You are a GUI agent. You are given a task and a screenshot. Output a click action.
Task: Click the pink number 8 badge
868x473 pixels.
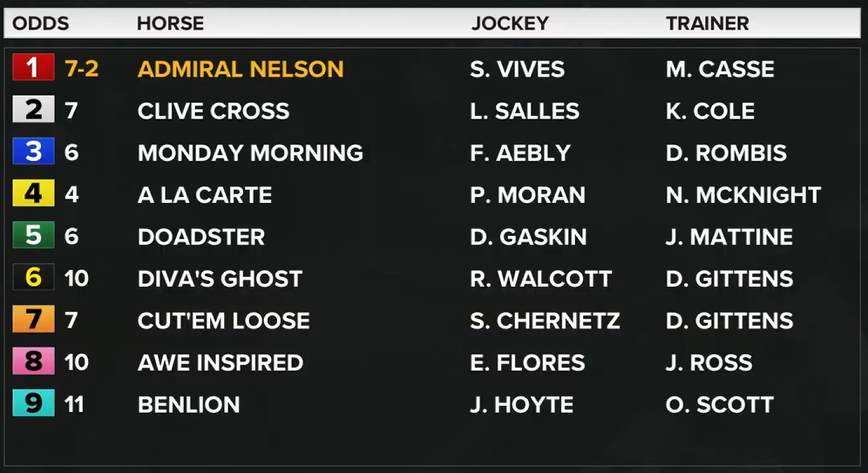(33, 362)
